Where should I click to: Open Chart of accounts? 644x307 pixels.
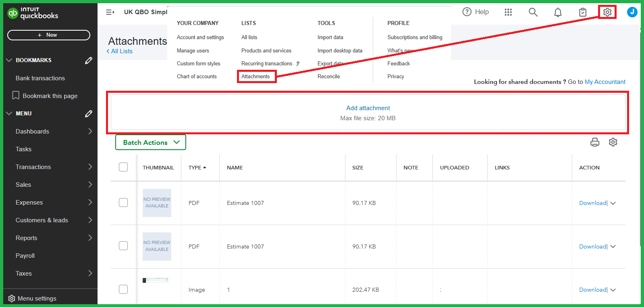click(x=197, y=76)
